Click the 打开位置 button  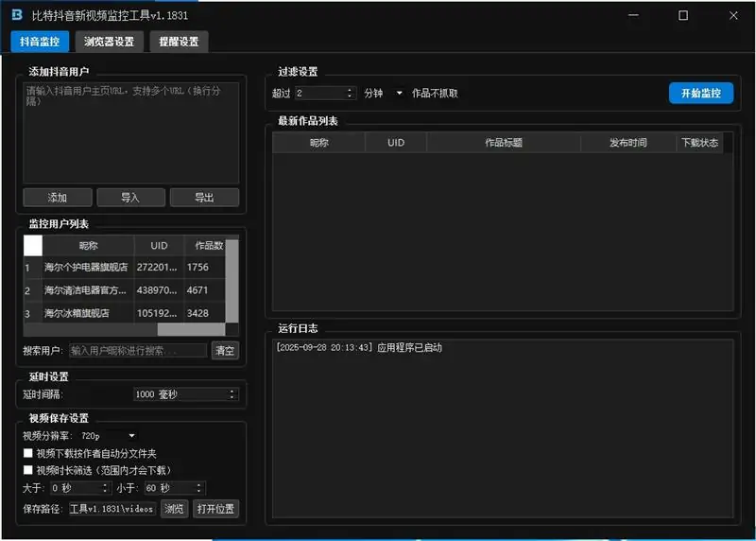coord(215,509)
